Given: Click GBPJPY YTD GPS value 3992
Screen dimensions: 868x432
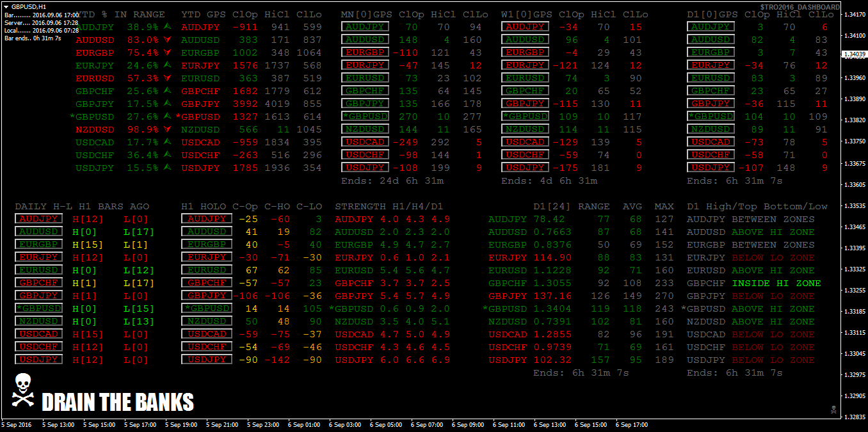Looking at the screenshot, I should [x=245, y=104].
